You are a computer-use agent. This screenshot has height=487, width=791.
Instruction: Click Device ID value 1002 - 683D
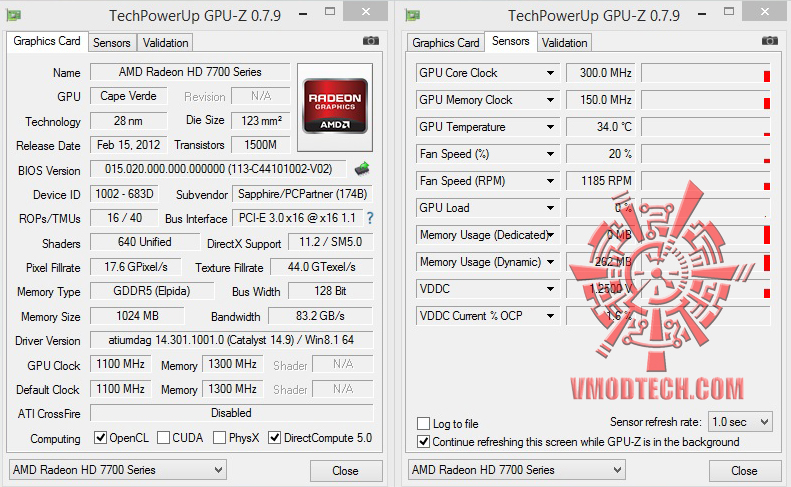(x=124, y=194)
